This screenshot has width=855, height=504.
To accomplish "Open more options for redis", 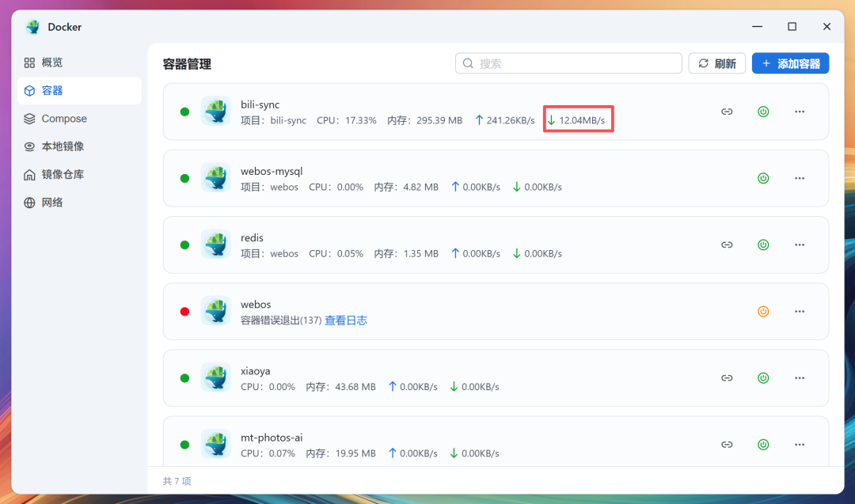I will 800,244.
